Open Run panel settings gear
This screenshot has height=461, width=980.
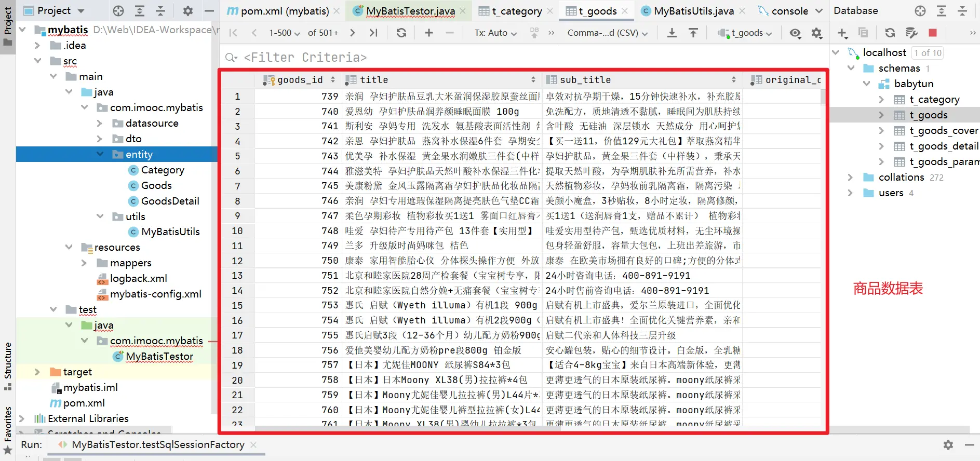pos(948,445)
